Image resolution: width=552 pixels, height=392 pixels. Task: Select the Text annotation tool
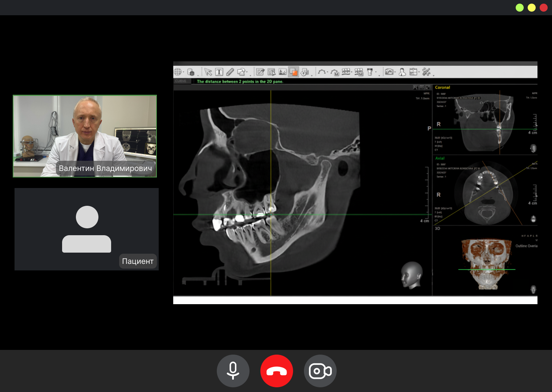point(219,72)
